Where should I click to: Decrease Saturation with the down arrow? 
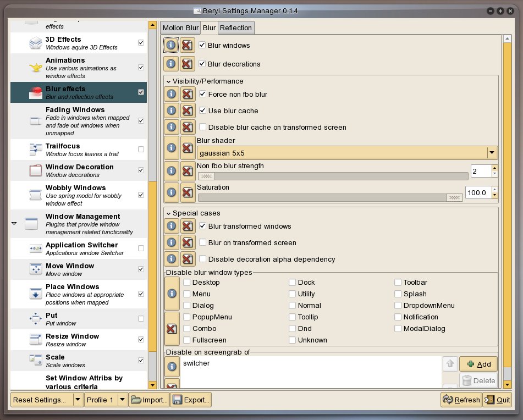pos(494,195)
